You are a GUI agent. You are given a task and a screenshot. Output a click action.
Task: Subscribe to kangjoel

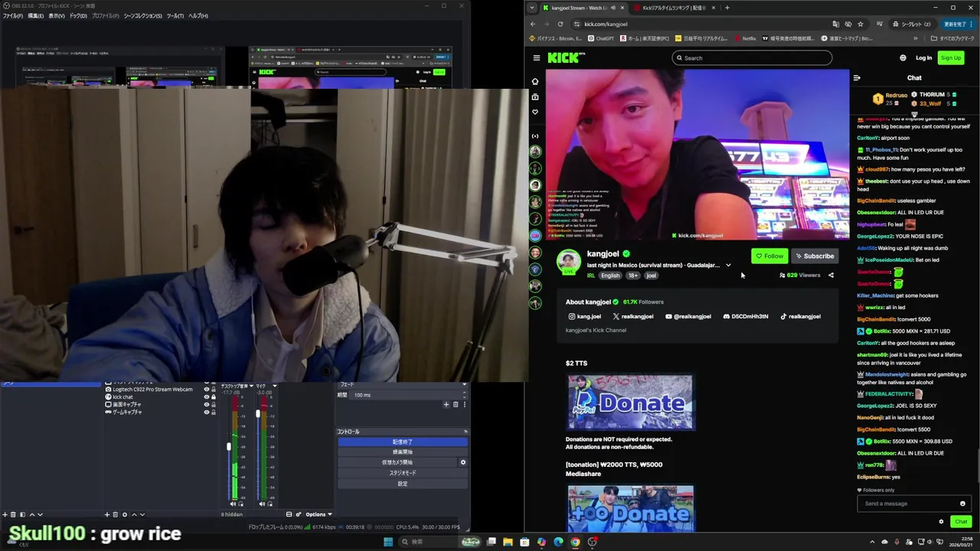coord(815,256)
